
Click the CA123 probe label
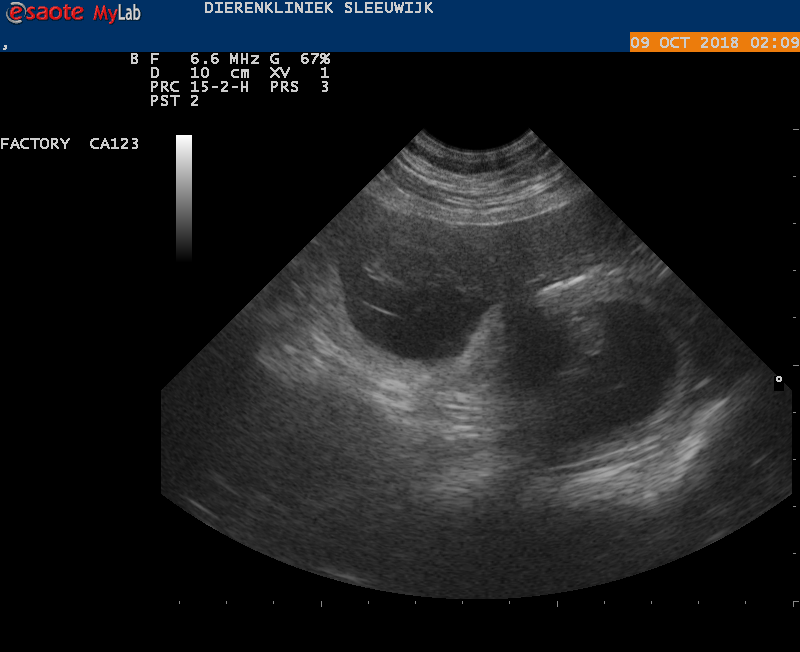[x=114, y=144]
